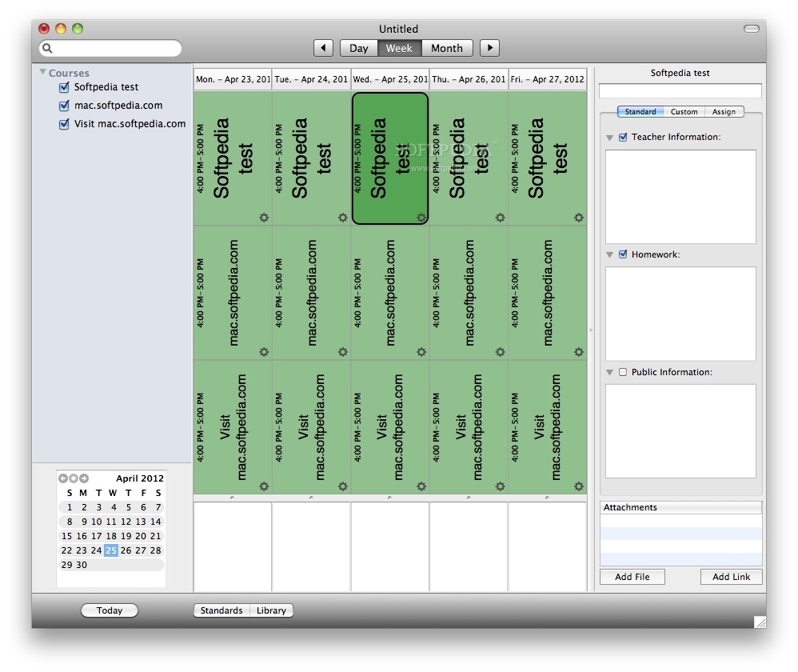Click the Today button
Screen dimensions: 798x672
110,610
